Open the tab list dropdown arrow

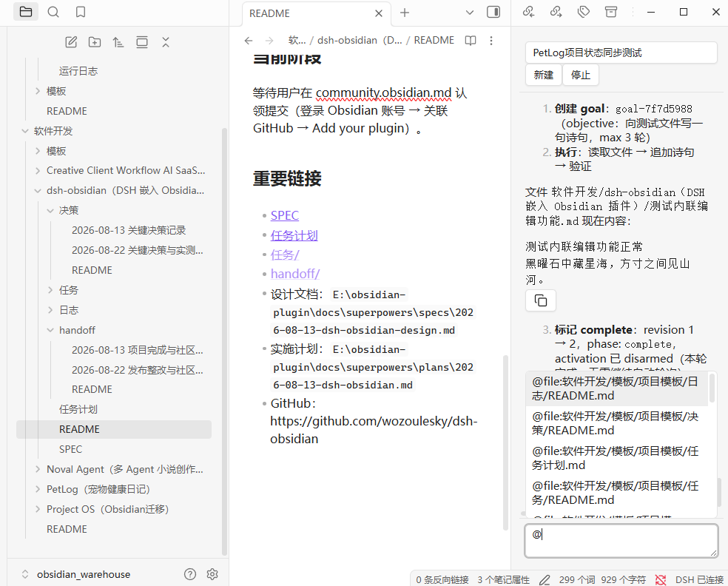(470, 13)
